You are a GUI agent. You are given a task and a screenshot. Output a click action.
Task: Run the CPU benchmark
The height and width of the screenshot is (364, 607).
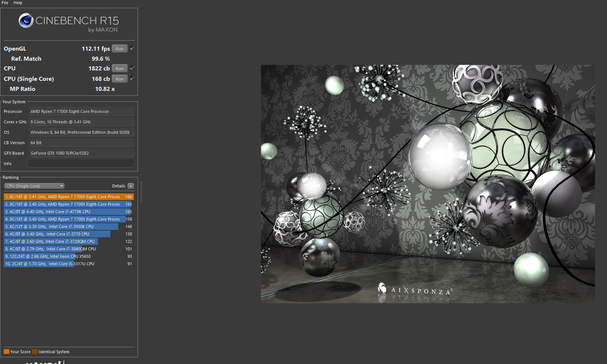119,68
